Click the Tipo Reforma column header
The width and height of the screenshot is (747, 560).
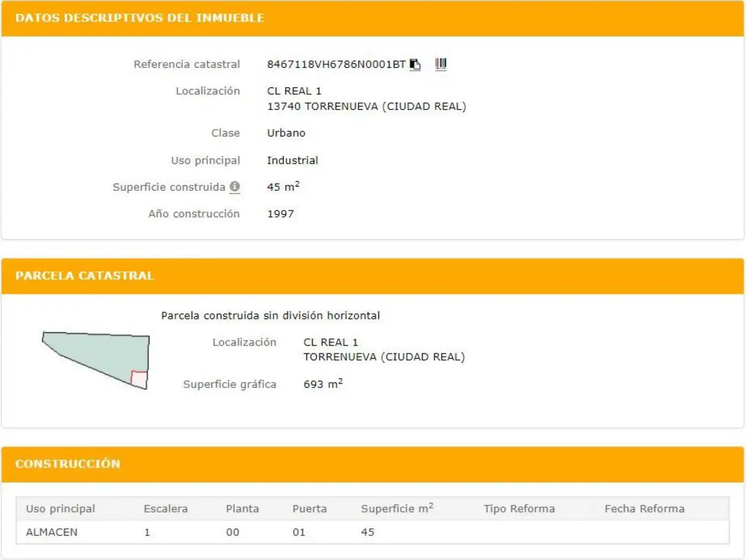(x=519, y=509)
